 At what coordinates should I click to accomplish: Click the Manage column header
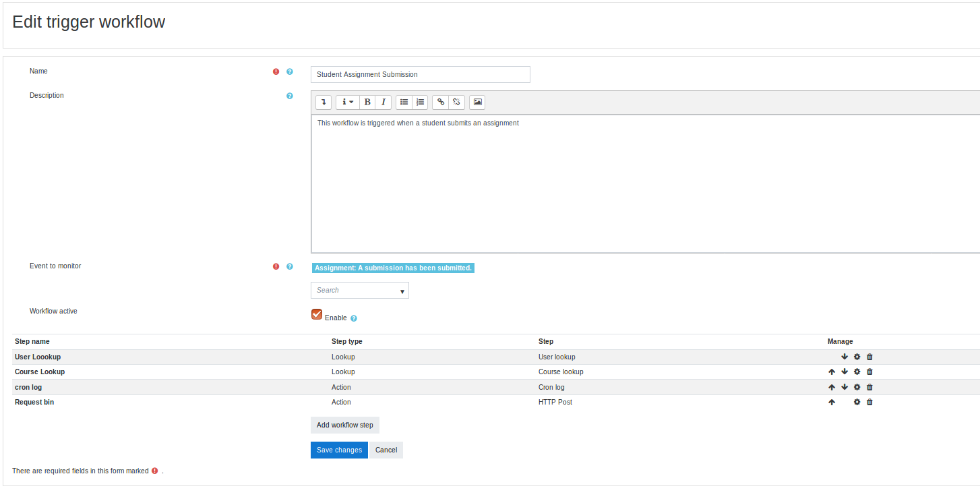(x=840, y=341)
